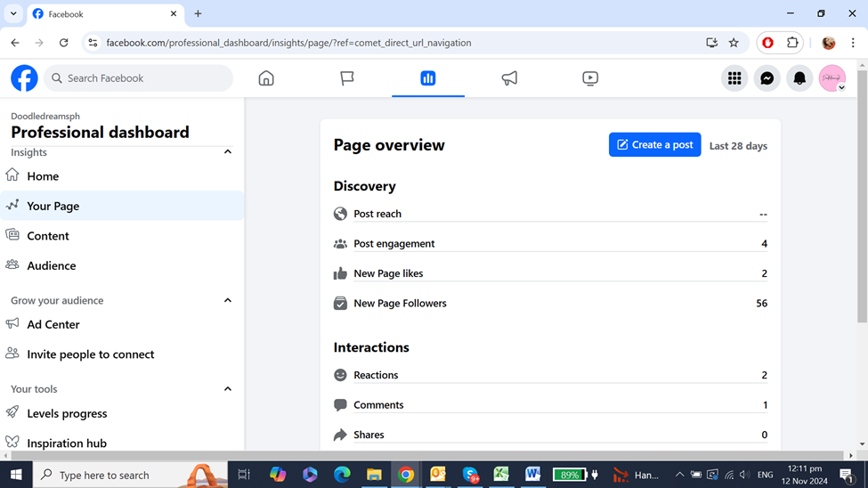This screenshot has height=488, width=868.
Task: Open Levels progress tool
Action: (122, 413)
